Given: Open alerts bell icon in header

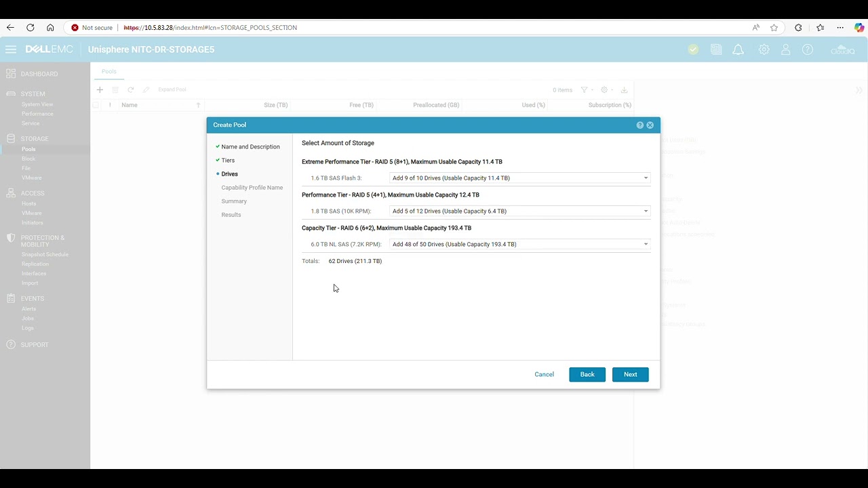Looking at the screenshot, I should point(738,49).
